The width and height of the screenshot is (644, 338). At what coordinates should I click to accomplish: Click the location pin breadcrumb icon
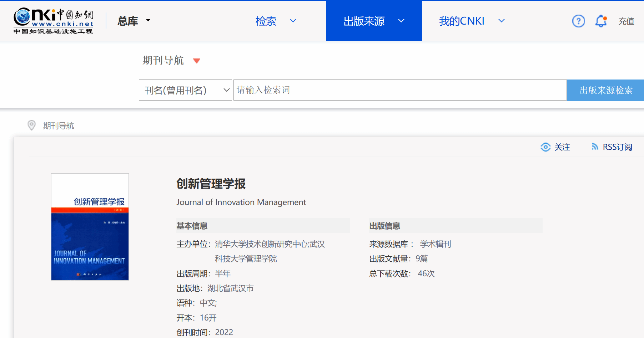pyautogui.click(x=31, y=125)
